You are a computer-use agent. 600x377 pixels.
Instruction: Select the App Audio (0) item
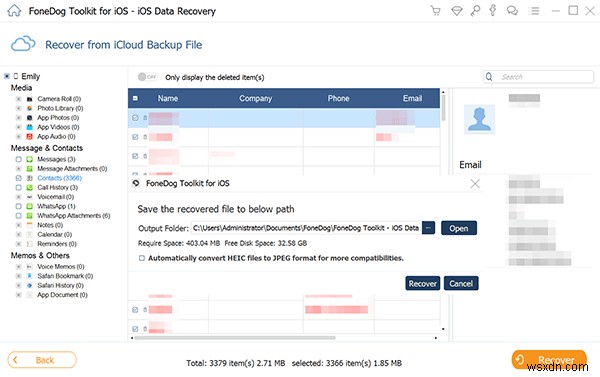click(56, 137)
